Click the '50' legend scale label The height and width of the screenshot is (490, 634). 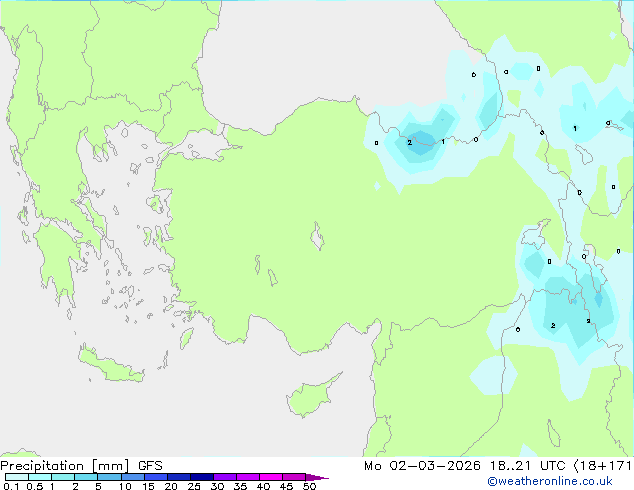tap(310, 486)
